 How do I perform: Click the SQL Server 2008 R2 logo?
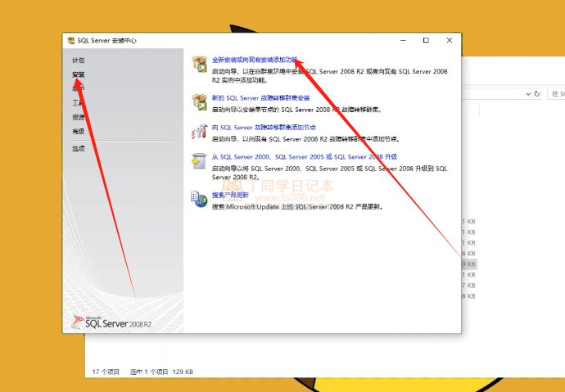pos(111,322)
